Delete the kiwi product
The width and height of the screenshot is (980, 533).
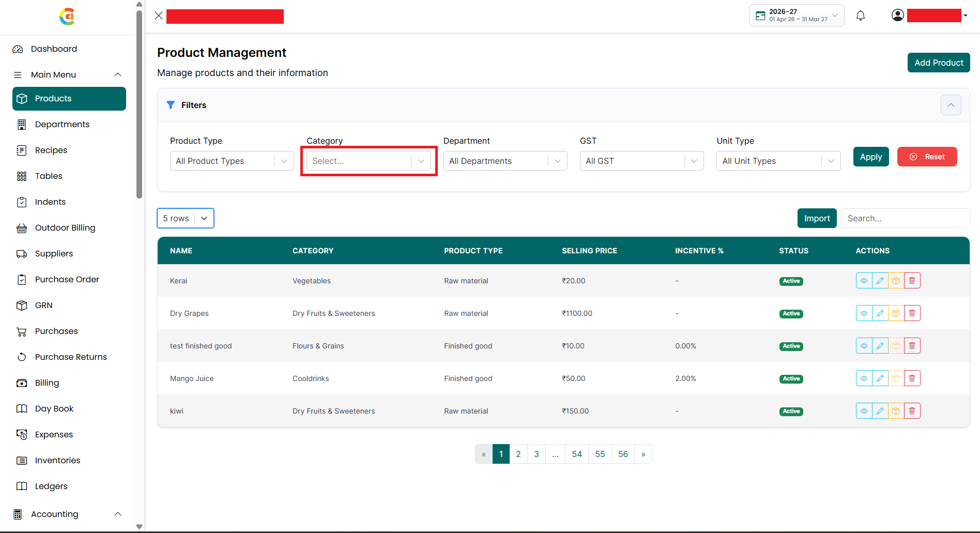click(912, 411)
